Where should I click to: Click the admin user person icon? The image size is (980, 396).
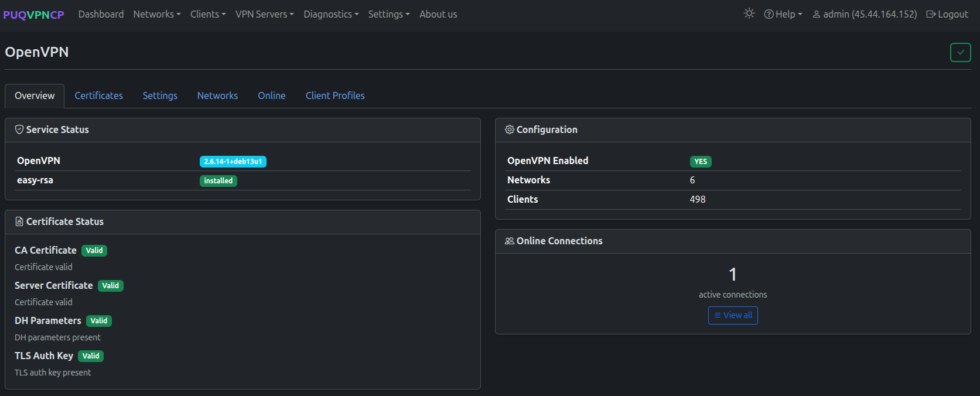click(x=817, y=14)
